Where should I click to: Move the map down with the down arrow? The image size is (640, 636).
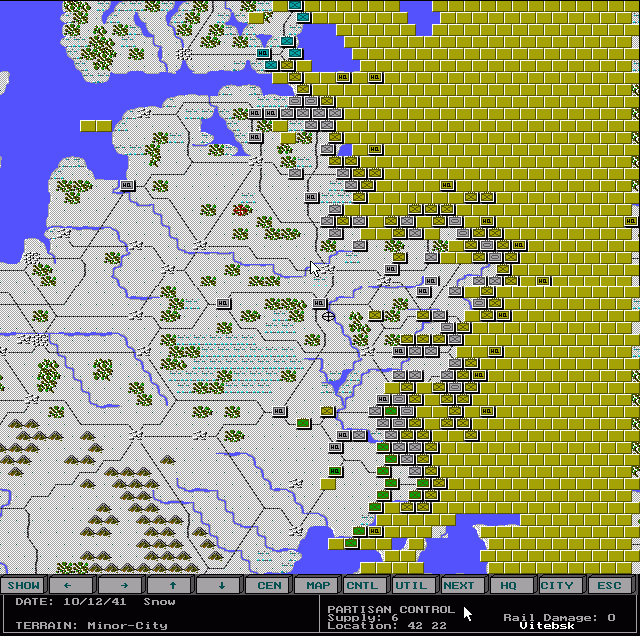pyautogui.click(x=220, y=585)
